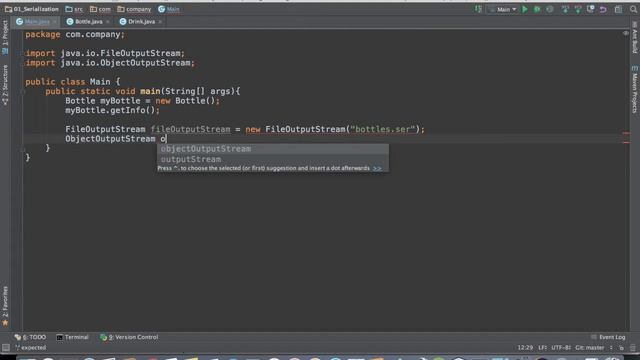Viewport: 640px width, 360px height.
Task: Click on "bottles.ser" string literal
Action: 382,129
